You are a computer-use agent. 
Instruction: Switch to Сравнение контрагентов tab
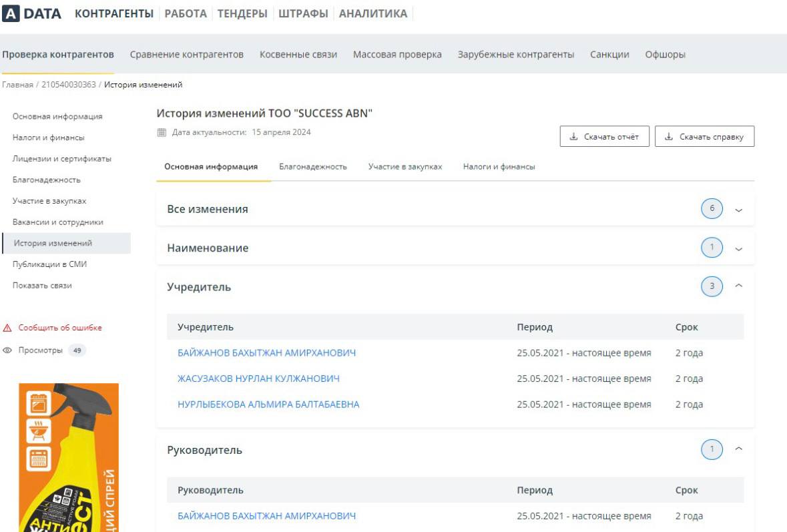(x=187, y=54)
